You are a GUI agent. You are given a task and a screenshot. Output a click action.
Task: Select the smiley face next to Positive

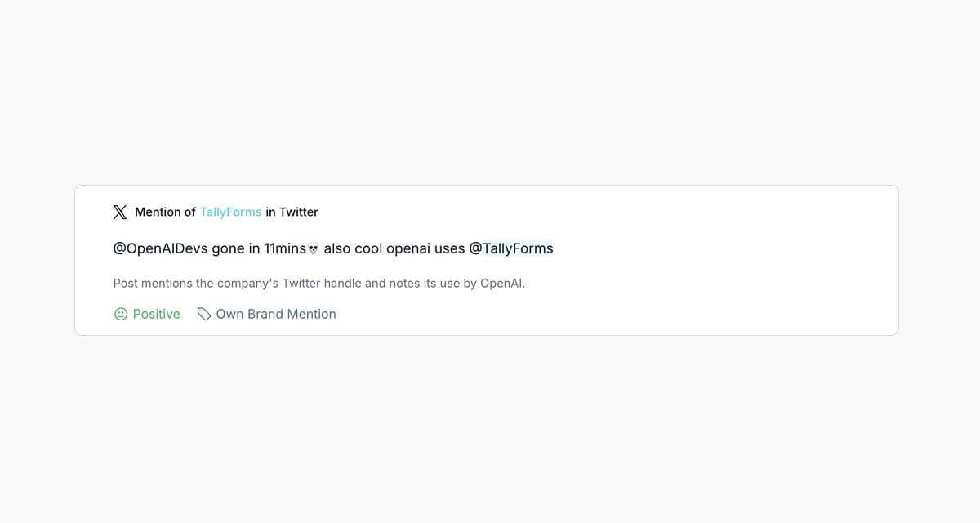click(120, 313)
